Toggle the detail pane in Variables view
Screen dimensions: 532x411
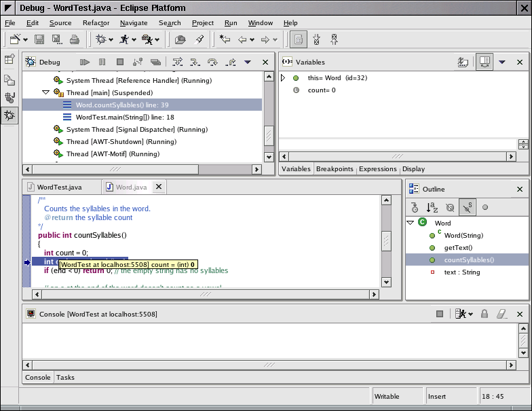pos(484,62)
